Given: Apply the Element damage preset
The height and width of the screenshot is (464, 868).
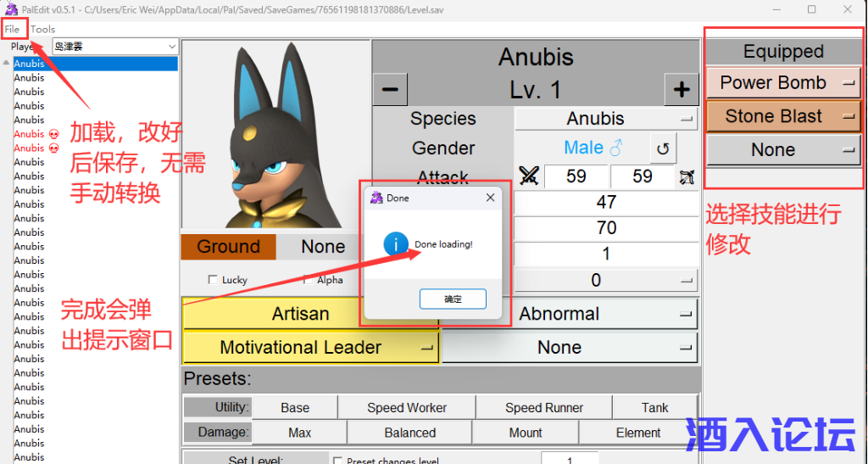Looking at the screenshot, I should tap(638, 433).
